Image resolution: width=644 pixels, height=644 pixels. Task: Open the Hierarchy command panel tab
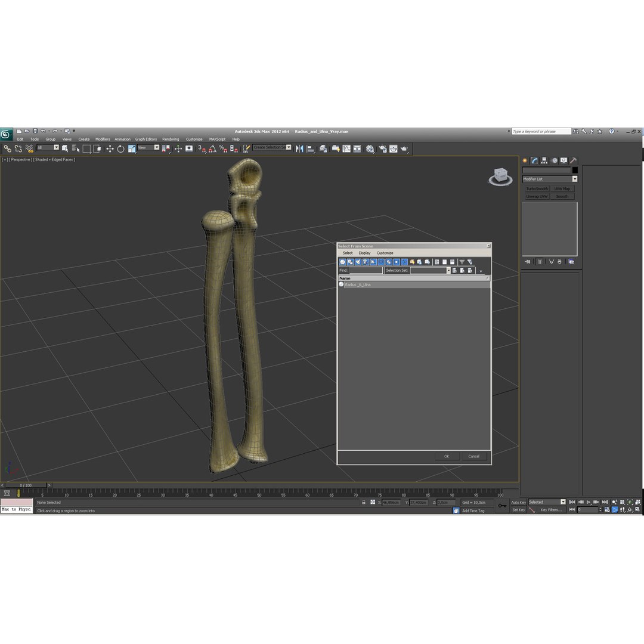click(544, 160)
